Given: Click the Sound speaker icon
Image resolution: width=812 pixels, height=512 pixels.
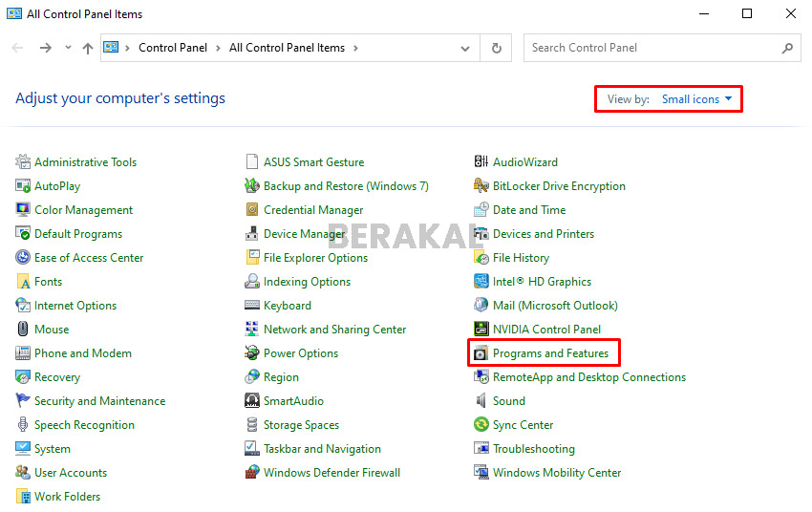Looking at the screenshot, I should pos(481,400).
